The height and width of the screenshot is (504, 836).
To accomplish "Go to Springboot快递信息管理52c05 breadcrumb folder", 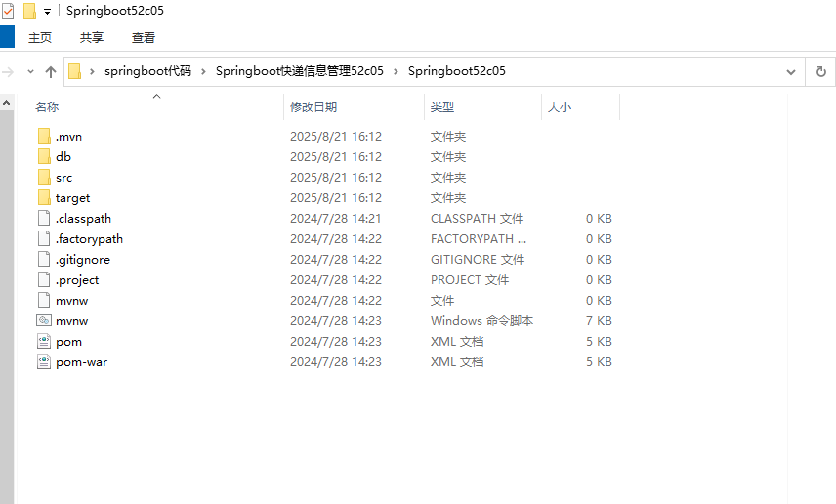I will 300,71.
